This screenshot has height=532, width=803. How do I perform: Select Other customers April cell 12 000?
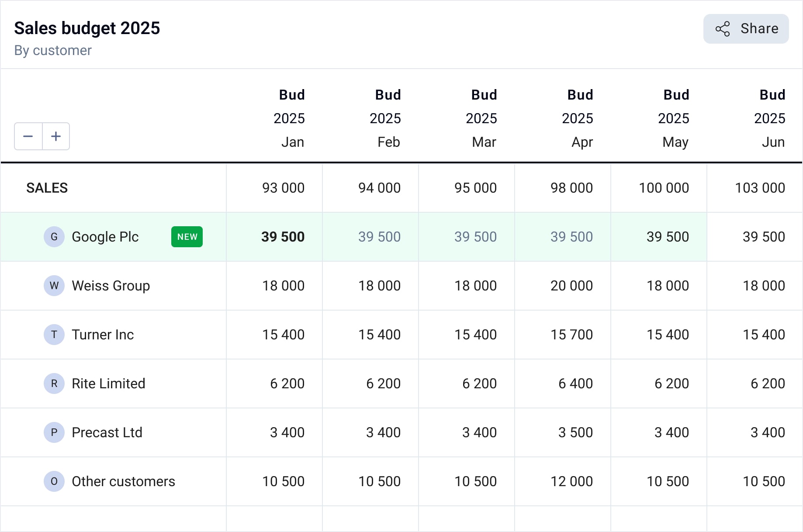[571, 481]
